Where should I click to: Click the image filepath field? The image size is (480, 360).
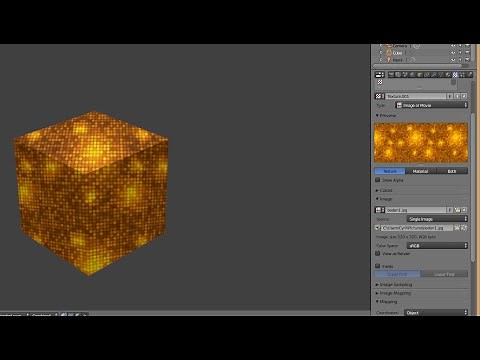417,228
